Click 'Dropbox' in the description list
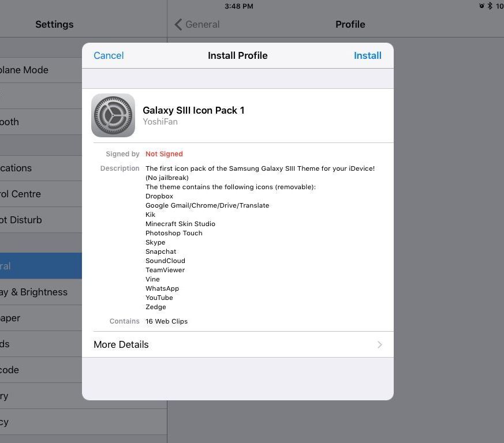504x443 pixels. point(159,196)
